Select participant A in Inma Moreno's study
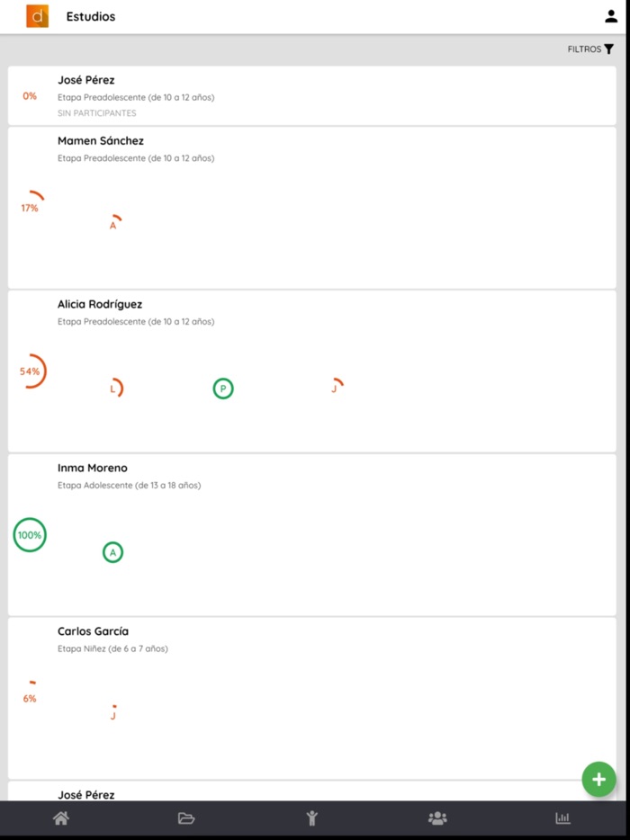The image size is (630, 840). (112, 552)
